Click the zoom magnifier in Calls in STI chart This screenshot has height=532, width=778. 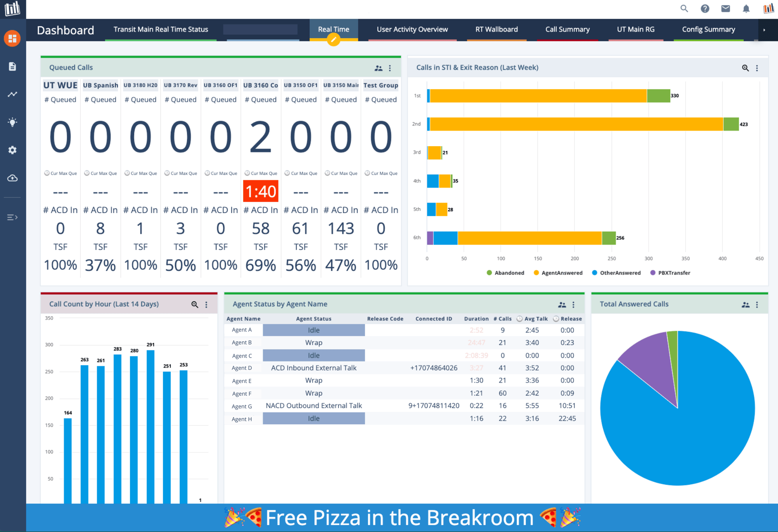pos(745,68)
